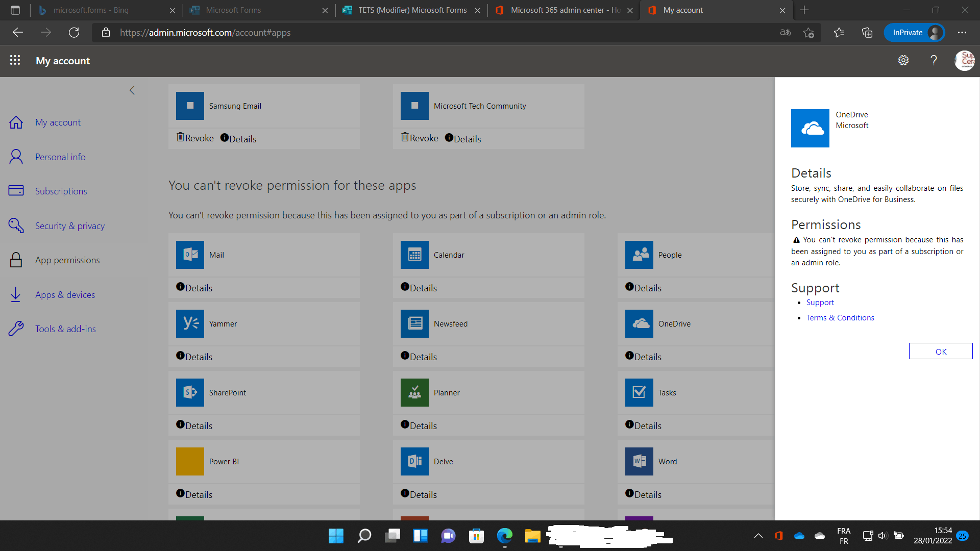The height and width of the screenshot is (551, 980).
Task: Click the Delve app icon
Action: click(414, 461)
